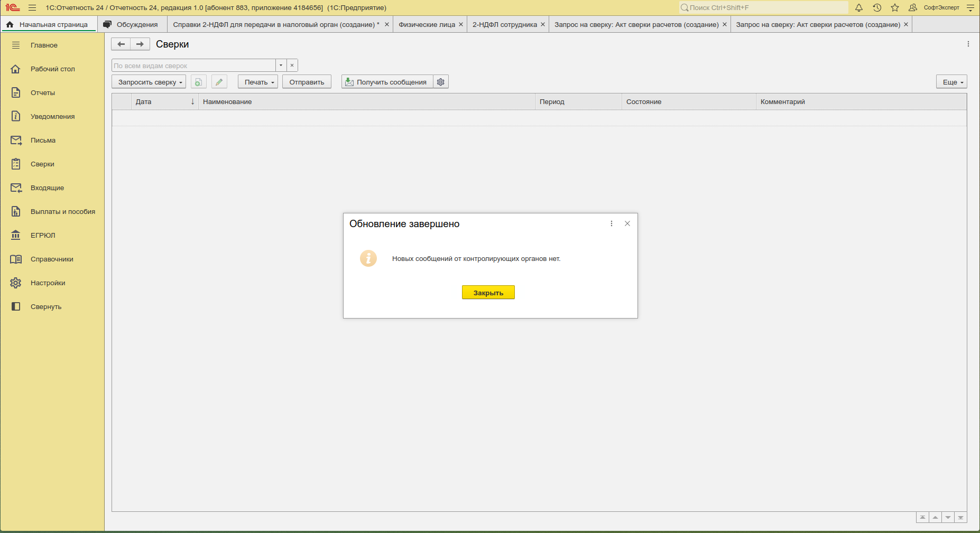Open notifications bell icon

859,8
